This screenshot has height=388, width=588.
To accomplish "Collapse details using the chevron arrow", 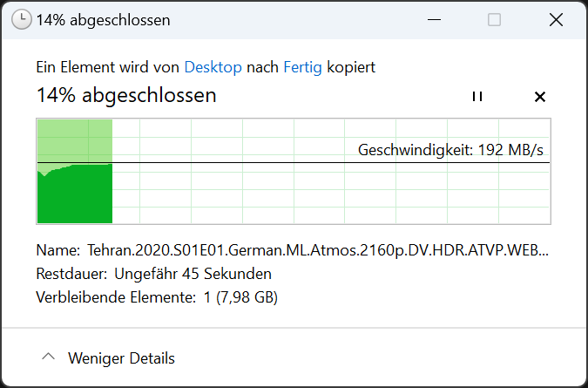I will 49,357.
